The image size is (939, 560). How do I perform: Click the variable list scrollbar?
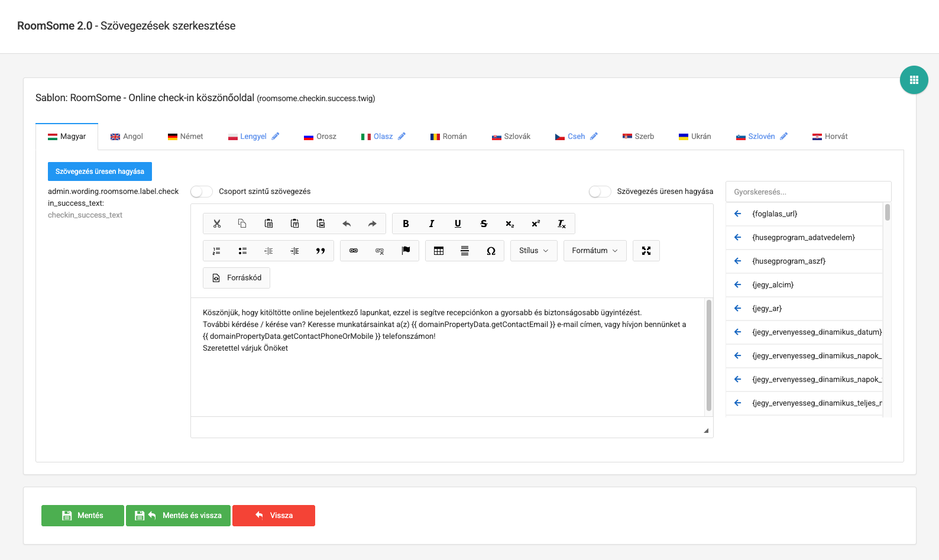[887, 213]
